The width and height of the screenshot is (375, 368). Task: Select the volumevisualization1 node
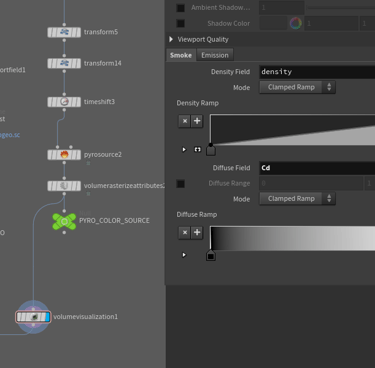coord(33,317)
